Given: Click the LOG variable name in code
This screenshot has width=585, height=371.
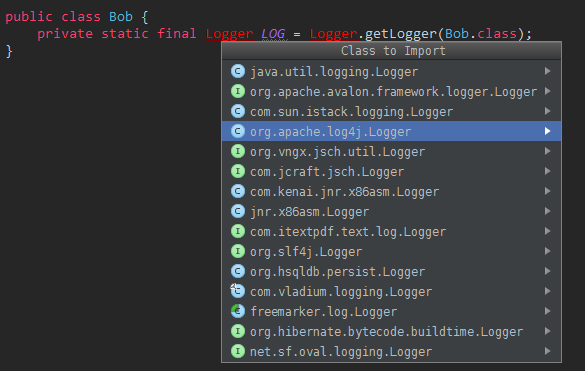Looking at the screenshot, I should tap(273, 34).
